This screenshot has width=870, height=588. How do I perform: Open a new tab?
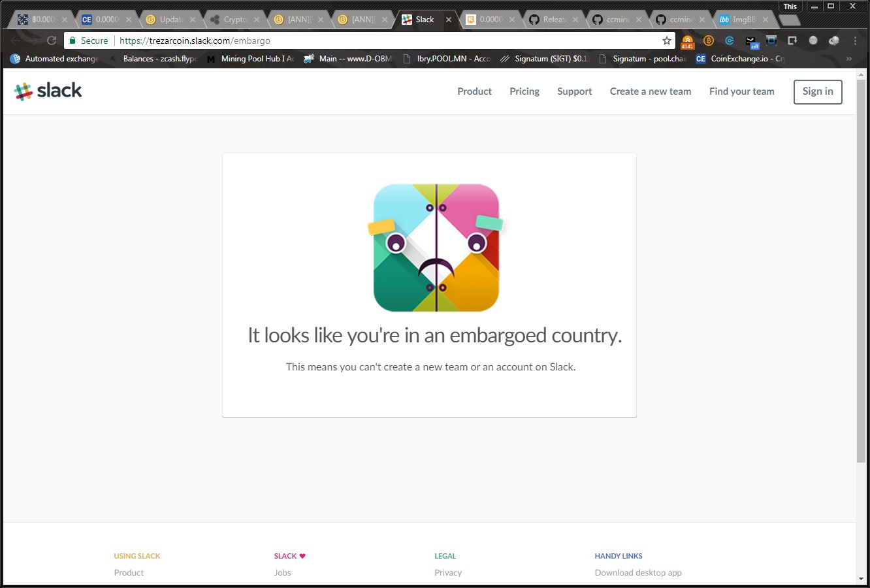(790, 20)
